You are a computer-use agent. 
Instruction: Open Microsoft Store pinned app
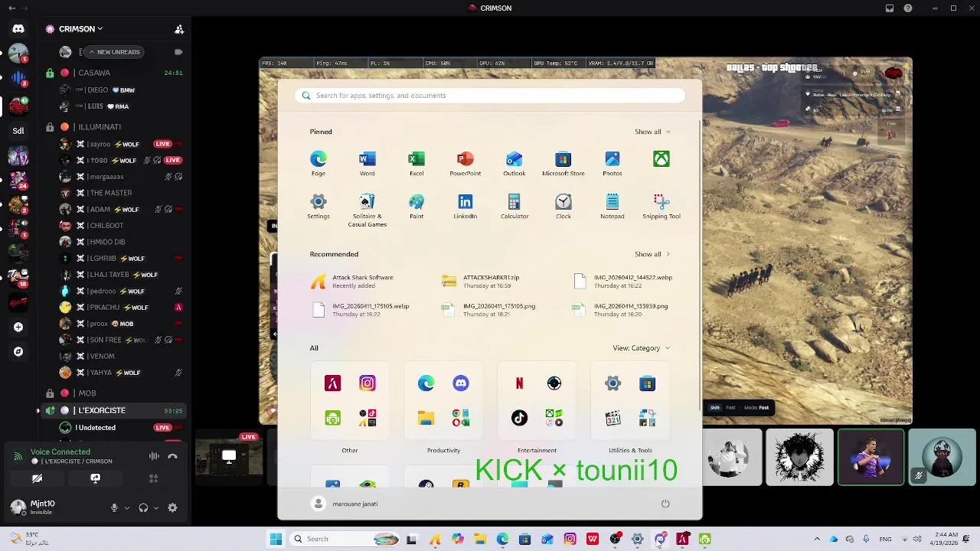click(x=563, y=163)
